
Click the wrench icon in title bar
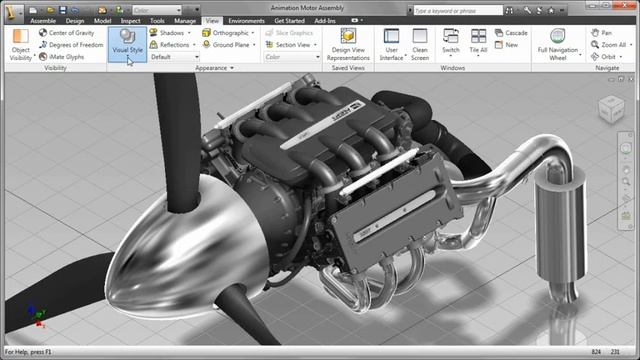pos(527,11)
